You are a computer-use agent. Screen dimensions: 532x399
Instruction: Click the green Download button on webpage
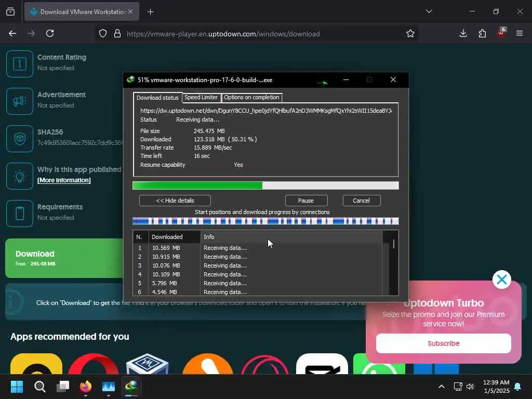[64, 258]
